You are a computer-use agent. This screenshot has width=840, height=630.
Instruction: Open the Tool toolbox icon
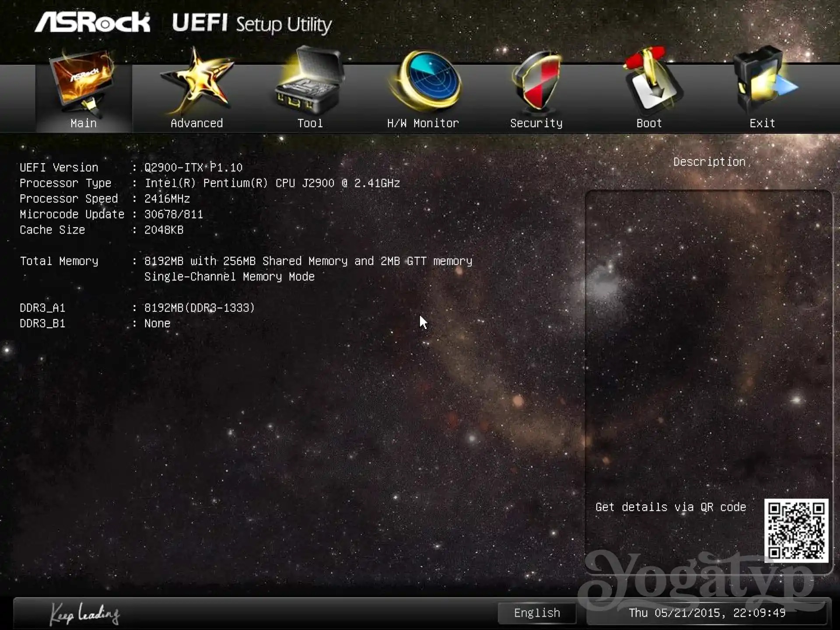[x=310, y=80]
